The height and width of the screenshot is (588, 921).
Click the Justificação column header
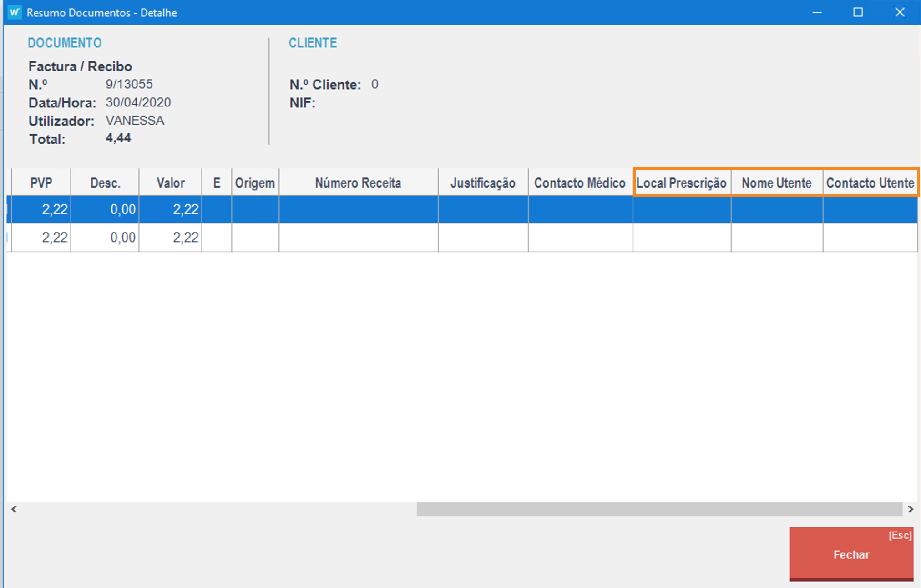[x=483, y=183]
